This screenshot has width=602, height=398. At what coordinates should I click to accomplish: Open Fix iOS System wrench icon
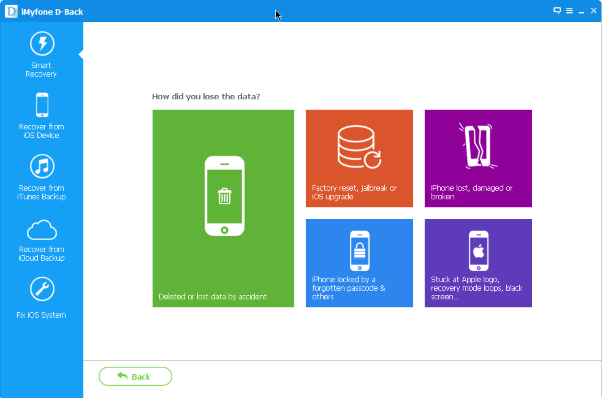click(x=42, y=289)
